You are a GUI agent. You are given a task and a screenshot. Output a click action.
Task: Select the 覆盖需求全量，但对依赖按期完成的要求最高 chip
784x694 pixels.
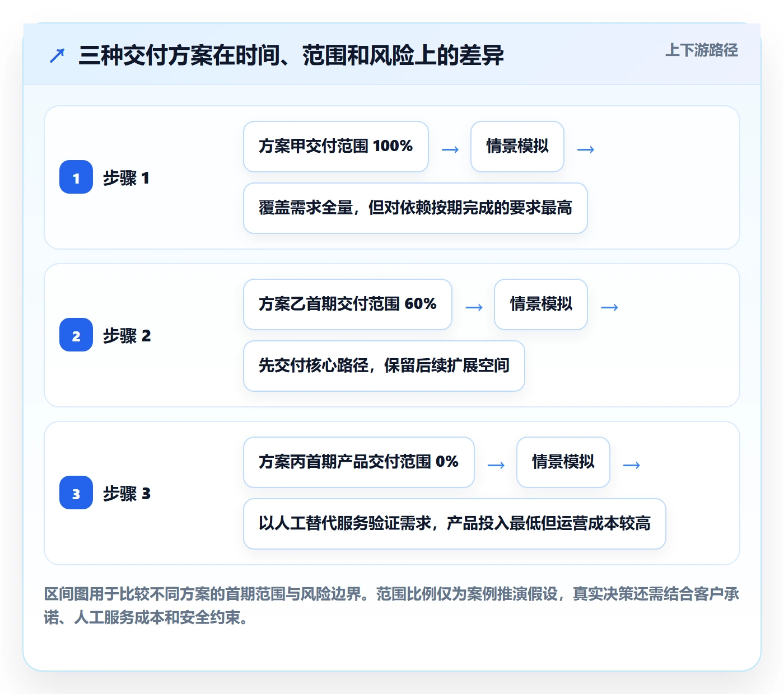click(416, 208)
